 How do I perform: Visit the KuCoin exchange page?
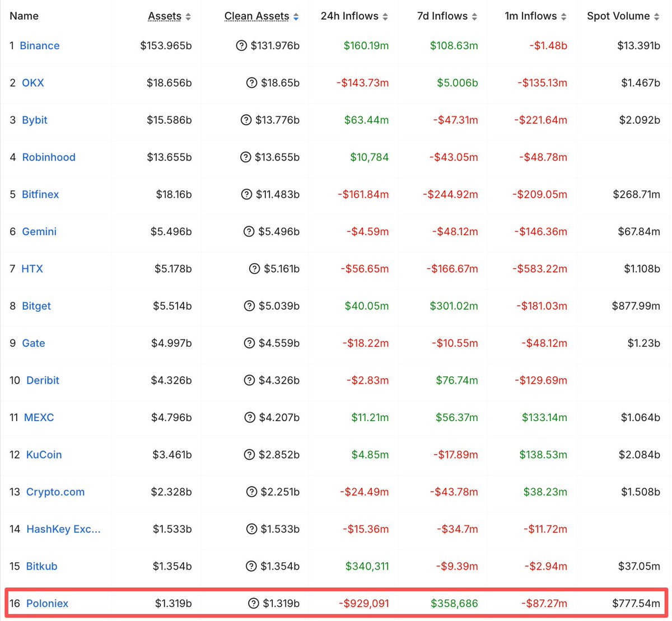pyautogui.click(x=44, y=455)
